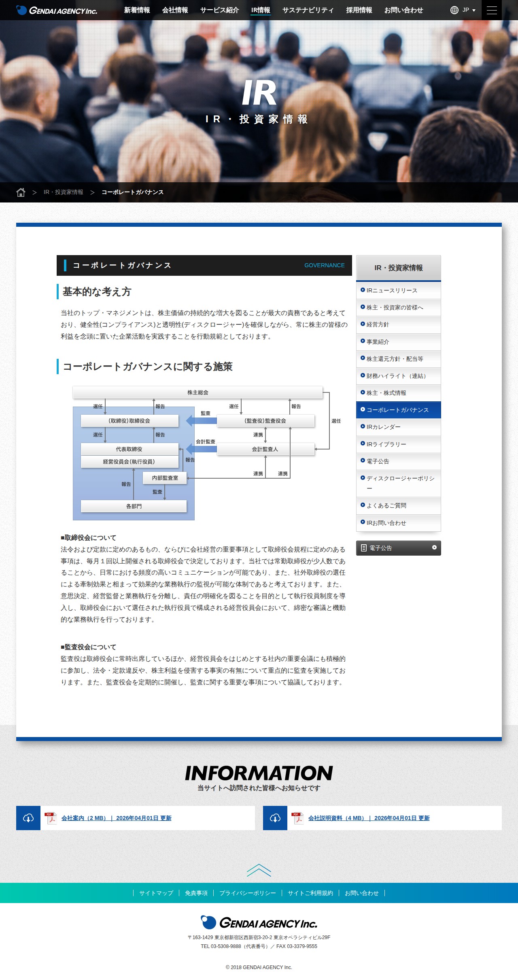Click the dark 電子公告 button
Viewport: 518px width, 980px height.
[399, 548]
